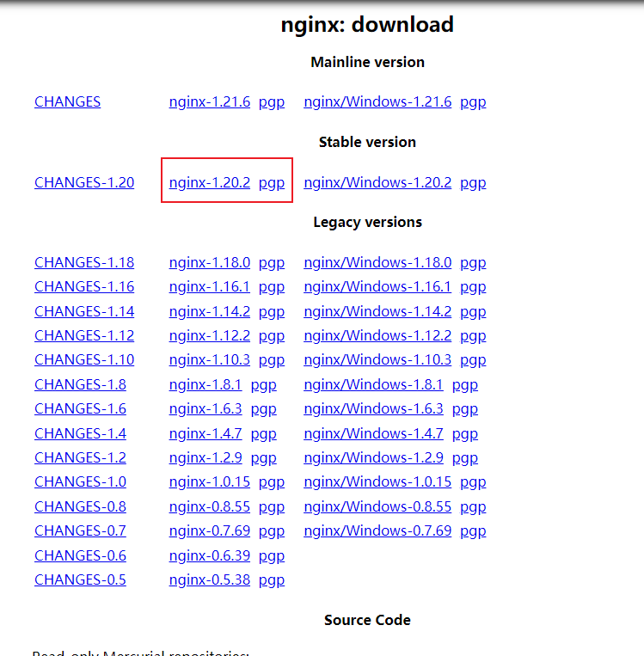Open pgp signature for nginx/Windows-0.7.69

[x=473, y=531]
